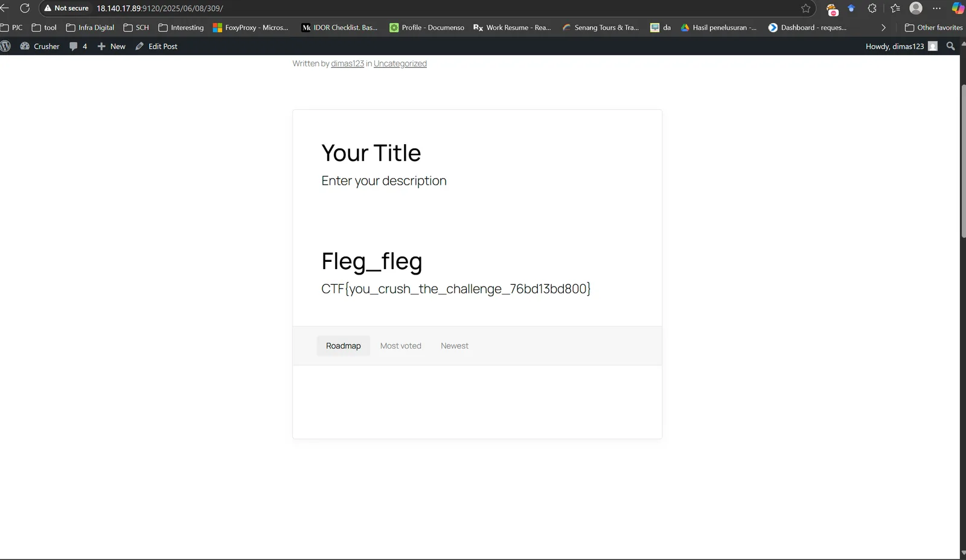Viewport: 966px width, 560px height.
Task: Open the Infra Digital bookmarks folder
Action: (90, 28)
